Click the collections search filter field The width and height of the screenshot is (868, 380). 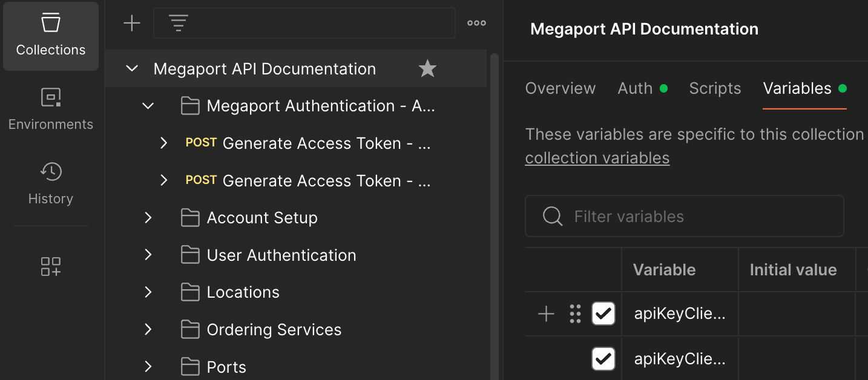(304, 24)
